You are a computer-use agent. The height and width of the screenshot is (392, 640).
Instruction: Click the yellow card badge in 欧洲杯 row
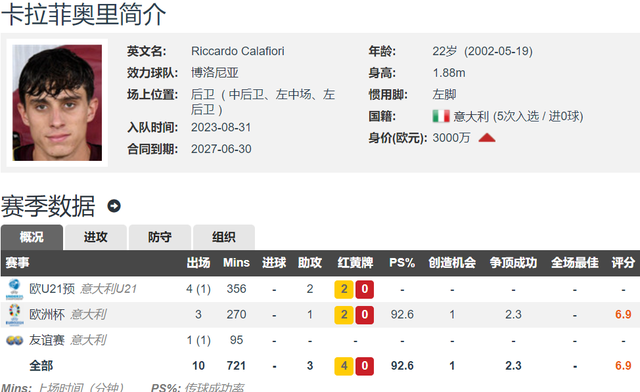pyautogui.click(x=344, y=314)
